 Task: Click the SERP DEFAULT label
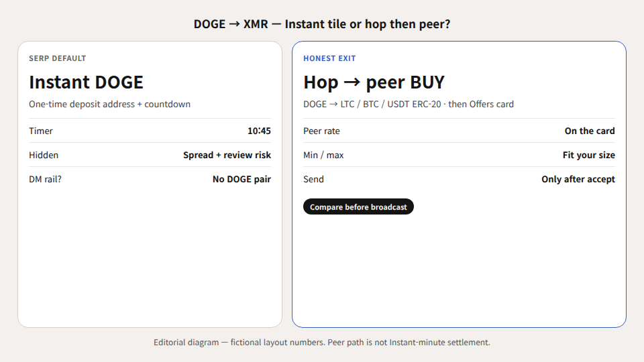(58, 58)
